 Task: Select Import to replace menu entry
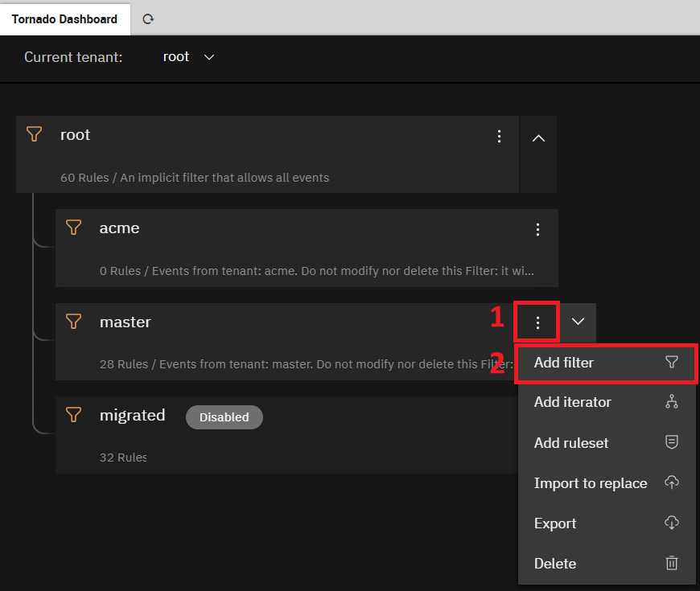606,483
